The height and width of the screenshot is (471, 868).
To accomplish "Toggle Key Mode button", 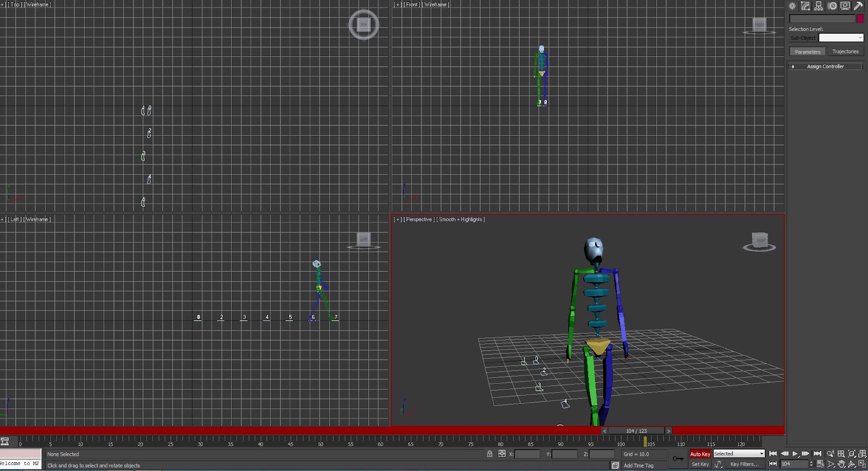I will tap(773, 464).
